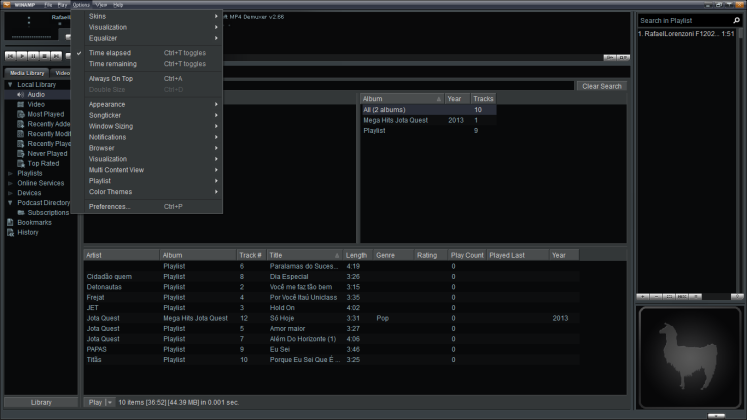Image resolution: width=747 pixels, height=420 pixels.
Task: Open Preferences from the Options menu
Action: pyautogui.click(x=147, y=207)
